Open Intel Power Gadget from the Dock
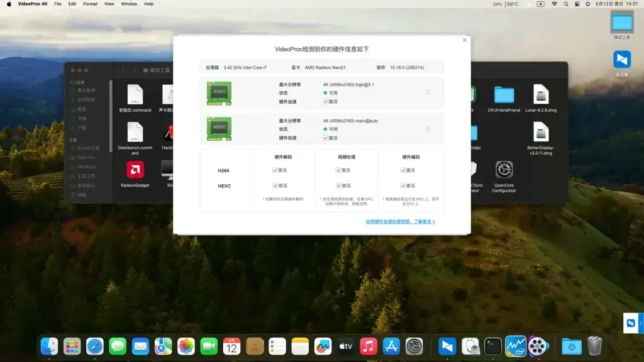Image resolution: width=644 pixels, height=362 pixels. (x=516, y=346)
